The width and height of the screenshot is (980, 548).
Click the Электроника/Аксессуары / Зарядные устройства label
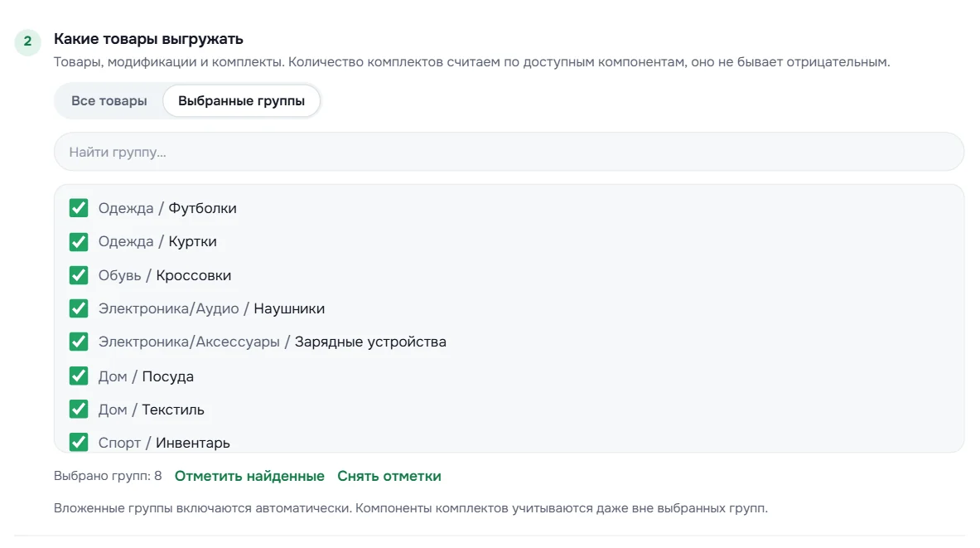click(x=273, y=342)
